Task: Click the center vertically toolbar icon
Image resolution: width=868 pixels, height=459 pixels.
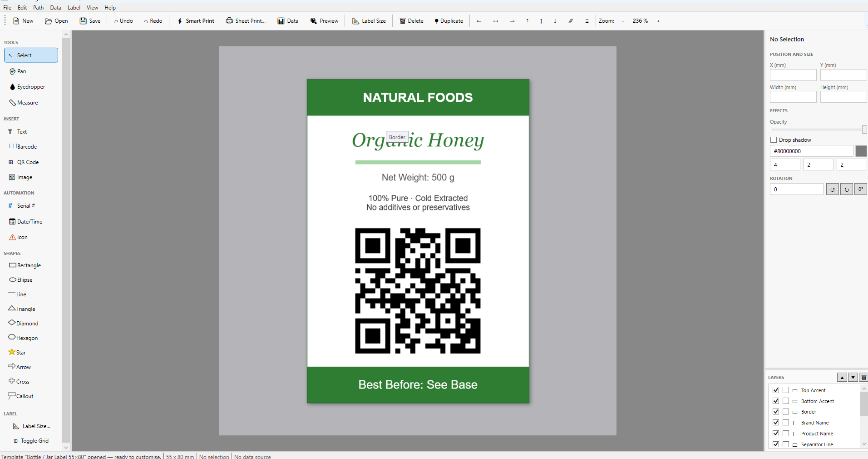Action: pos(541,21)
